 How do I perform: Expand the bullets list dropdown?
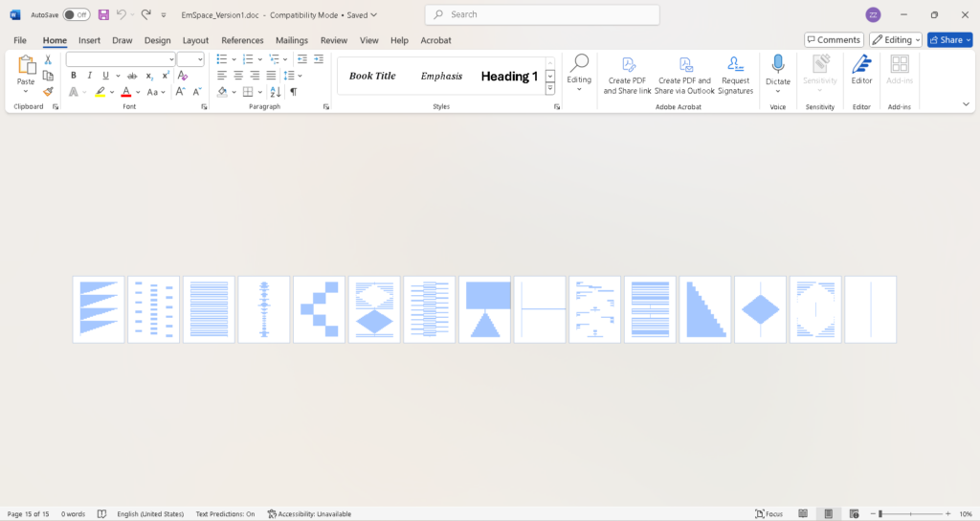tap(234, 59)
